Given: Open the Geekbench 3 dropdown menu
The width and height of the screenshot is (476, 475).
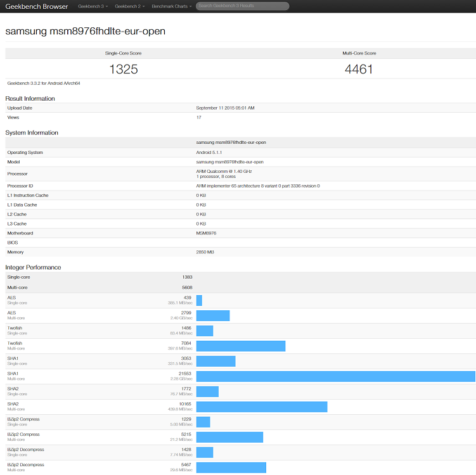Looking at the screenshot, I should point(93,6).
